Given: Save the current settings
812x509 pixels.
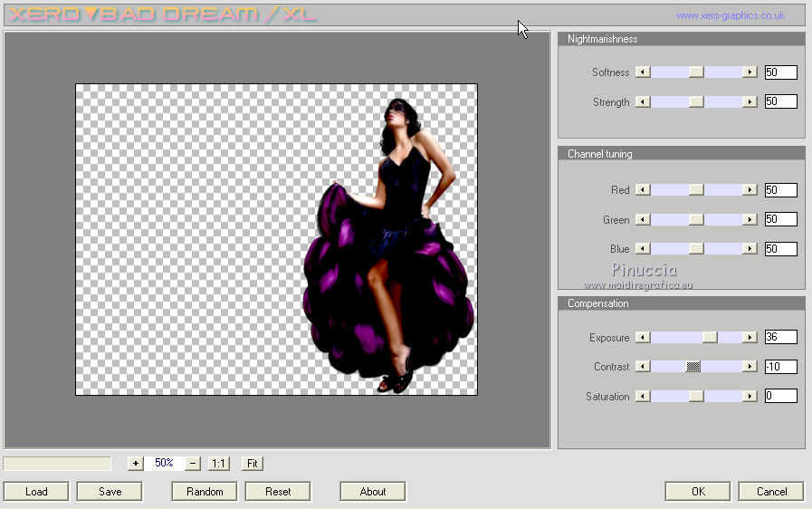Looking at the screenshot, I should [110, 492].
